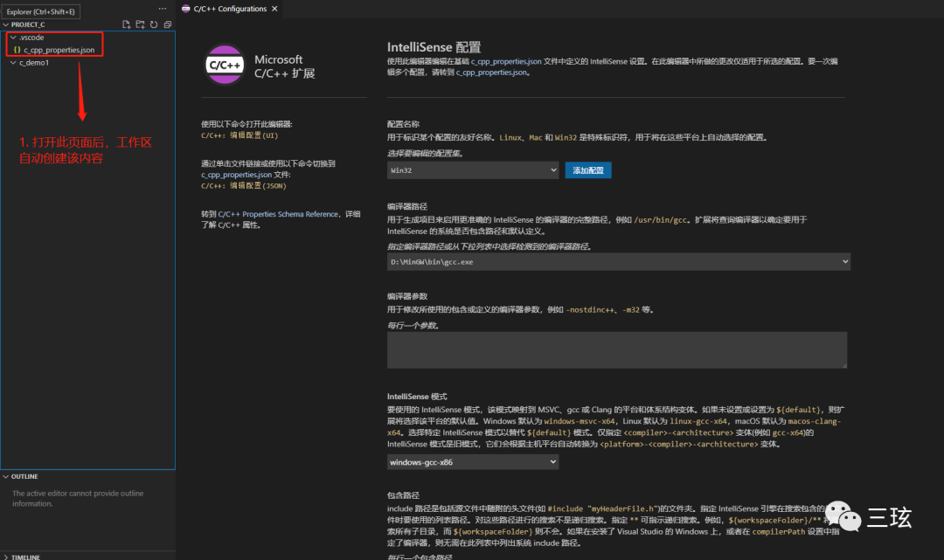Image resolution: width=944 pixels, height=560 pixels.
Task: Click the Microsoft C/C++ extension logo
Action: tap(224, 64)
